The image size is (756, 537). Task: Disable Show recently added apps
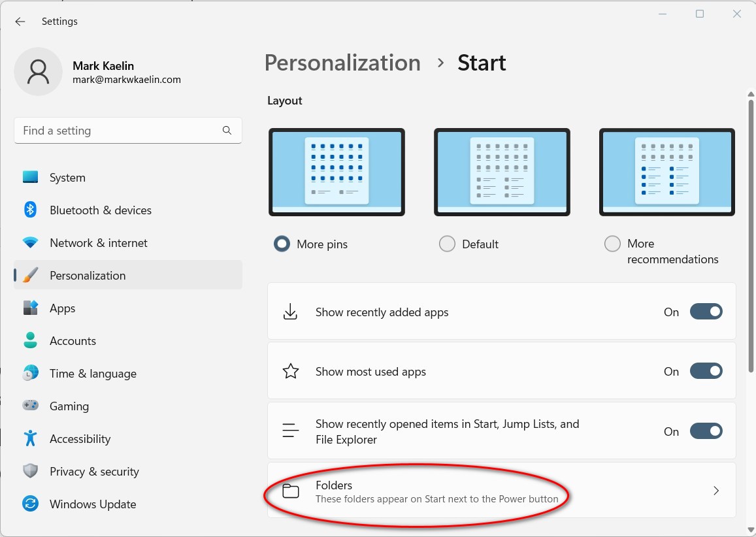click(x=706, y=312)
